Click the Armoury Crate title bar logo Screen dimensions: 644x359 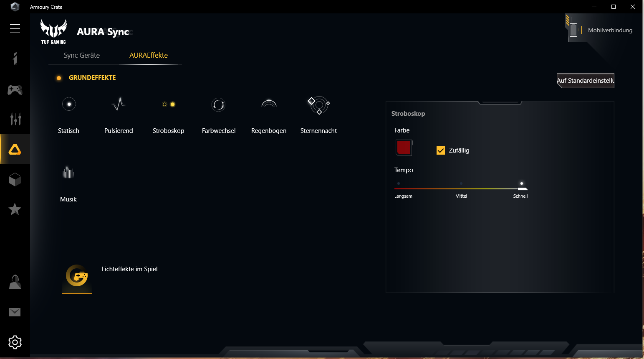[x=15, y=7]
